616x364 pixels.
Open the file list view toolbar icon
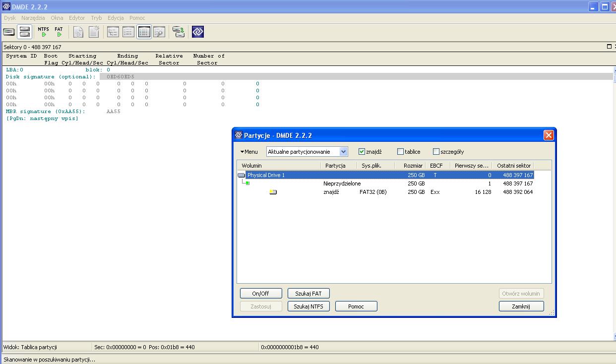128,32
